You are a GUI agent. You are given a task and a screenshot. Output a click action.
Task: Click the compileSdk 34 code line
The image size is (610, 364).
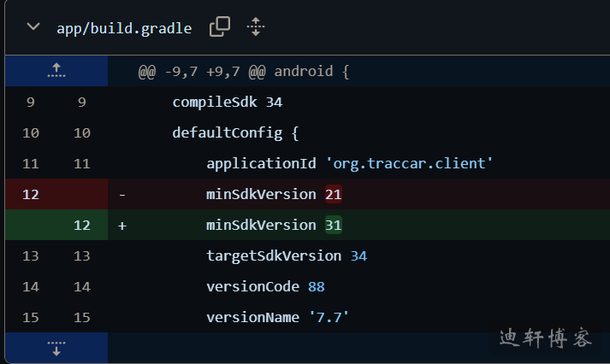(x=227, y=103)
